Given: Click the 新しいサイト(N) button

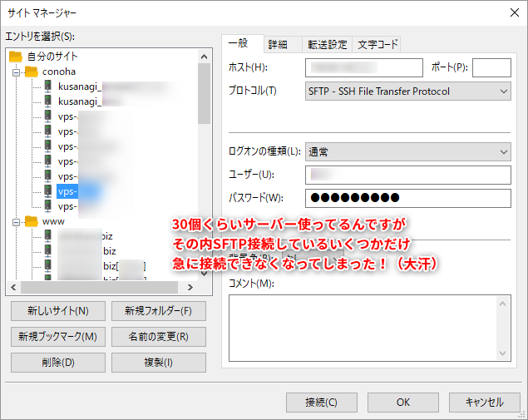Looking at the screenshot, I should (58, 311).
